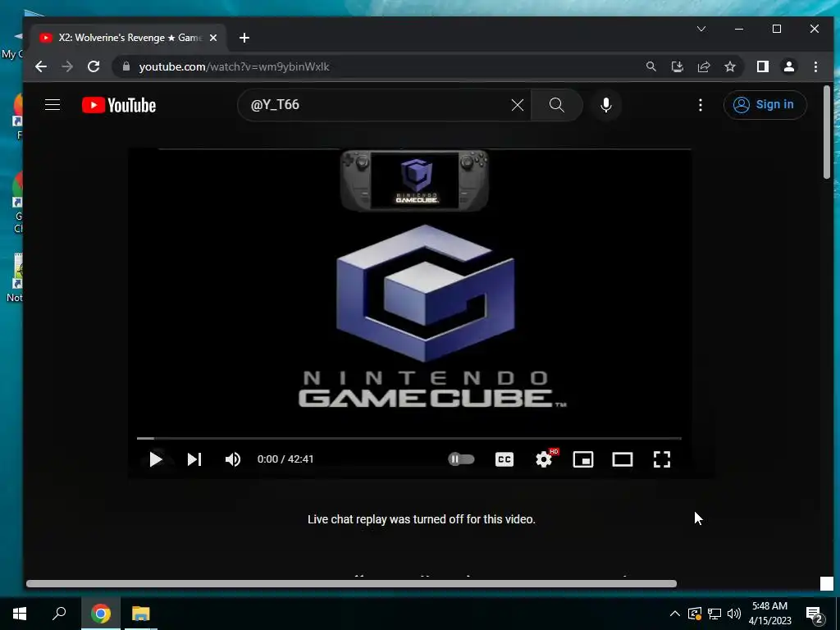
Task: Show hidden system tray icons
Action: point(675,614)
